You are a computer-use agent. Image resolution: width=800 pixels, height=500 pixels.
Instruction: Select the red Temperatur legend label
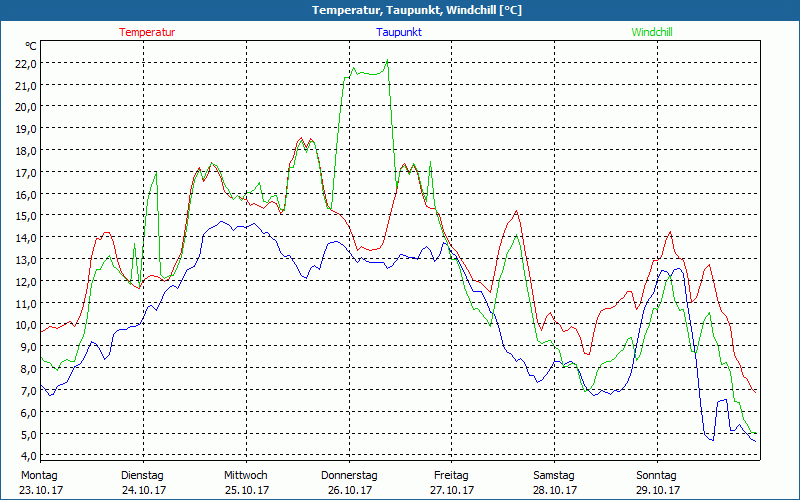tap(147, 32)
